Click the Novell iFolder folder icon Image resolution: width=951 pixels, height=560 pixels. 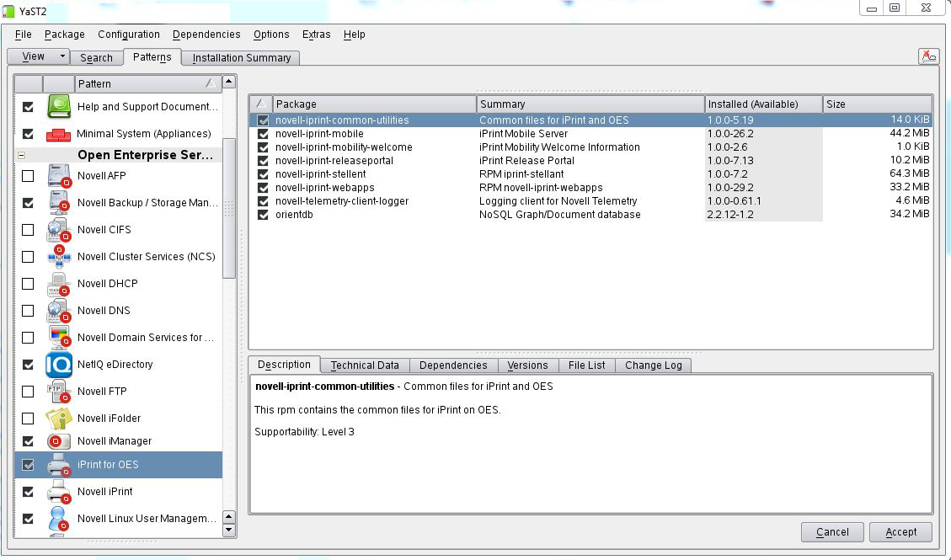59,419
